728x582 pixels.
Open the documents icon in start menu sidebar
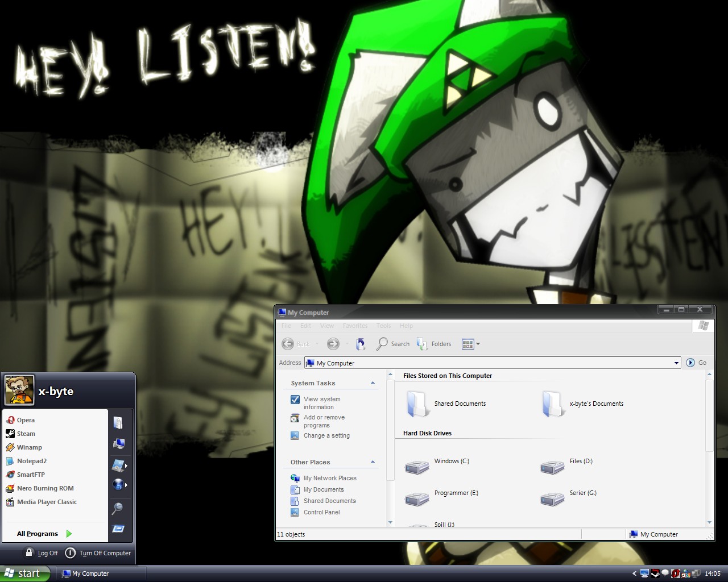[118, 422]
